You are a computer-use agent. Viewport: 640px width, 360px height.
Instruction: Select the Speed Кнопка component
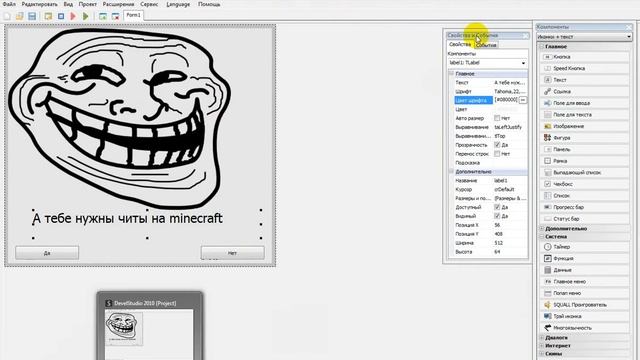[x=584, y=69]
